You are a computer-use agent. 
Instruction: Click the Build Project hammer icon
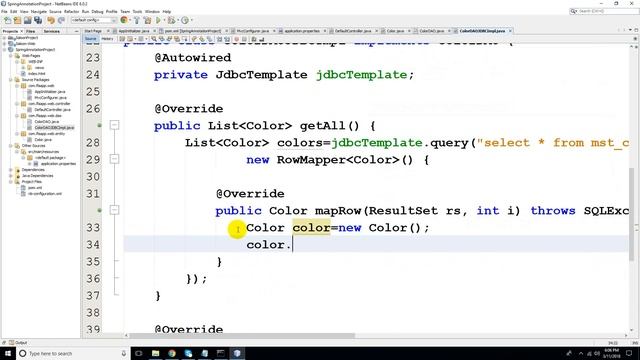coord(137,20)
